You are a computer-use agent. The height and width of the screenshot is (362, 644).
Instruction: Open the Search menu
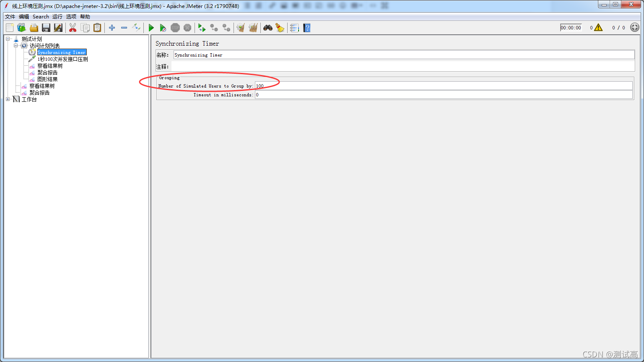[41, 17]
